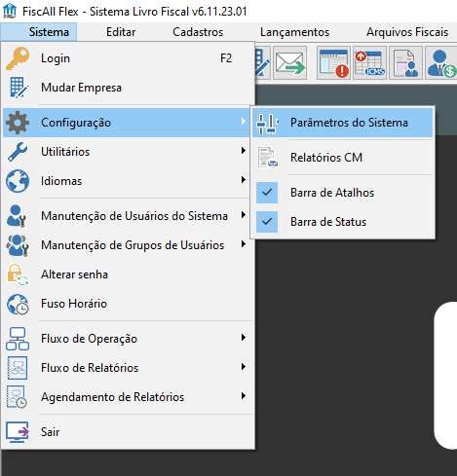Image resolution: width=457 pixels, height=476 pixels.
Task: Click the F2 shortcut label
Action: pyautogui.click(x=226, y=58)
